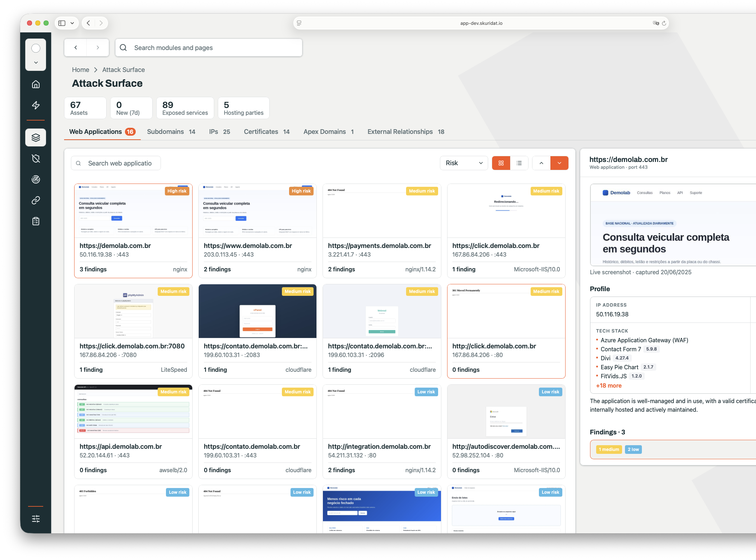This screenshot has height=560, width=756.
Task: Click the in-app back arrow button
Action: pos(76,48)
